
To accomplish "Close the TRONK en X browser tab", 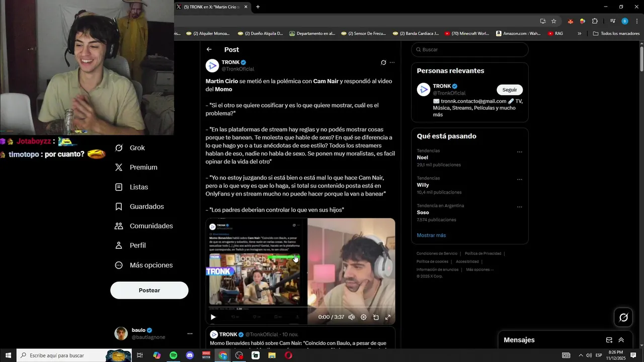I will coord(246,7).
